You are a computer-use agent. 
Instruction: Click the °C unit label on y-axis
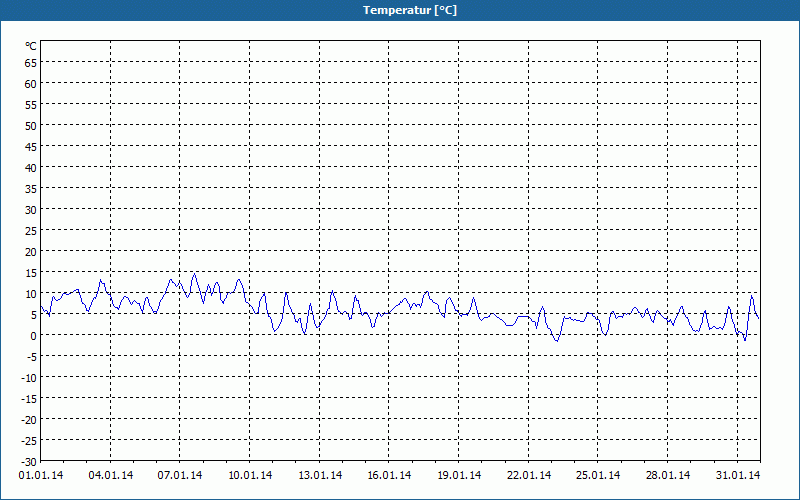pos(31,46)
